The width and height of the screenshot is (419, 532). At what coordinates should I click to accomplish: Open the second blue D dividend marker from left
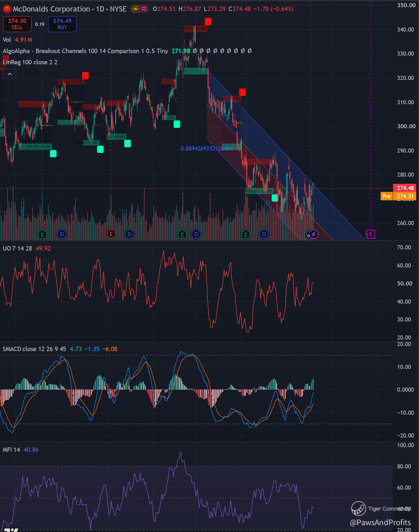129,234
